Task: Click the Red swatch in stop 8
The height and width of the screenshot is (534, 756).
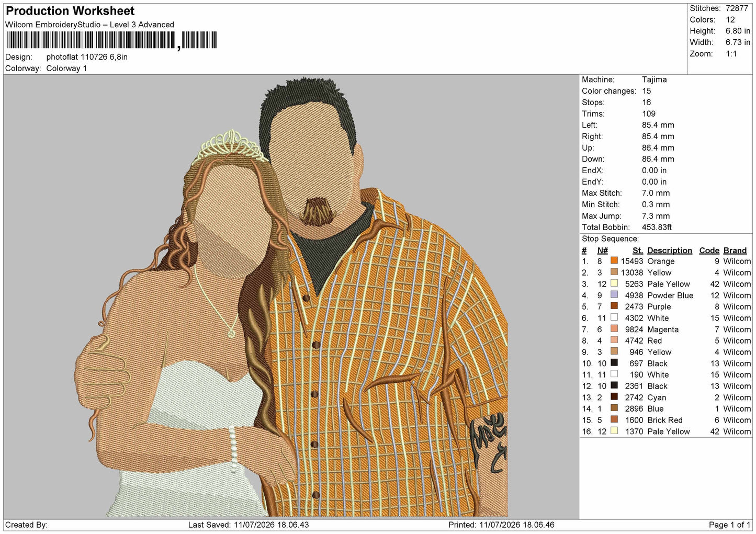Action: [614, 340]
